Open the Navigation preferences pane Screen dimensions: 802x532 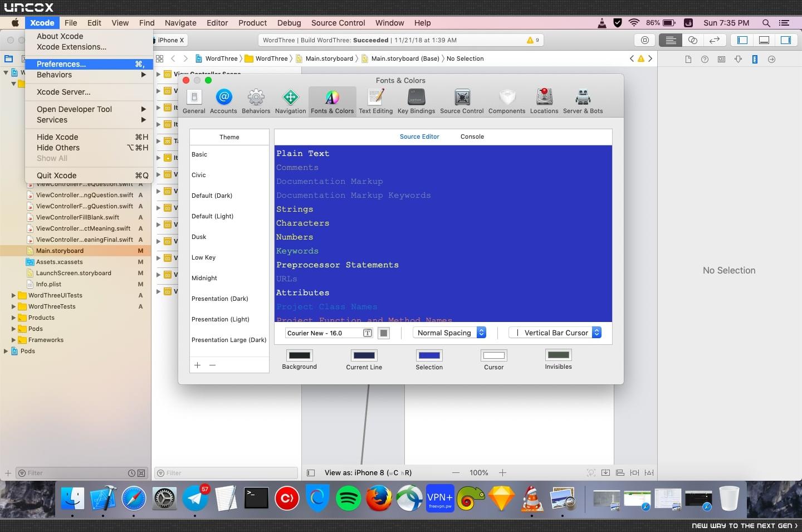290,101
